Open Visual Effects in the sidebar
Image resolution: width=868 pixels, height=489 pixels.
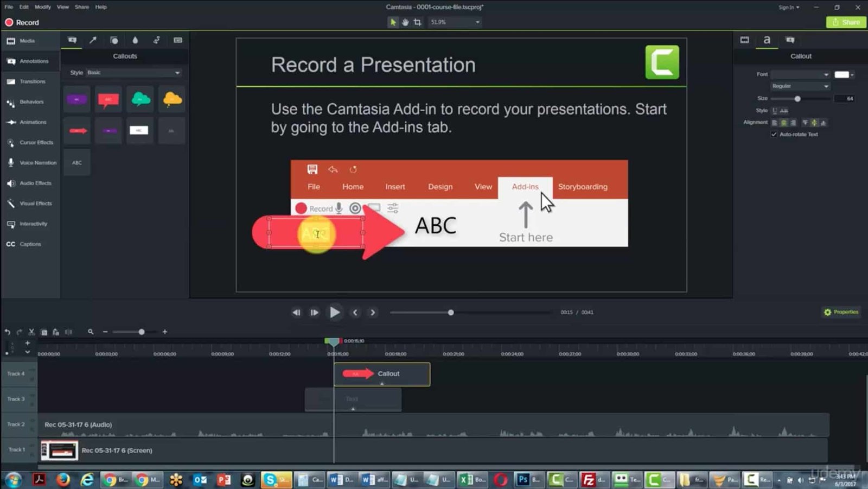coord(30,204)
